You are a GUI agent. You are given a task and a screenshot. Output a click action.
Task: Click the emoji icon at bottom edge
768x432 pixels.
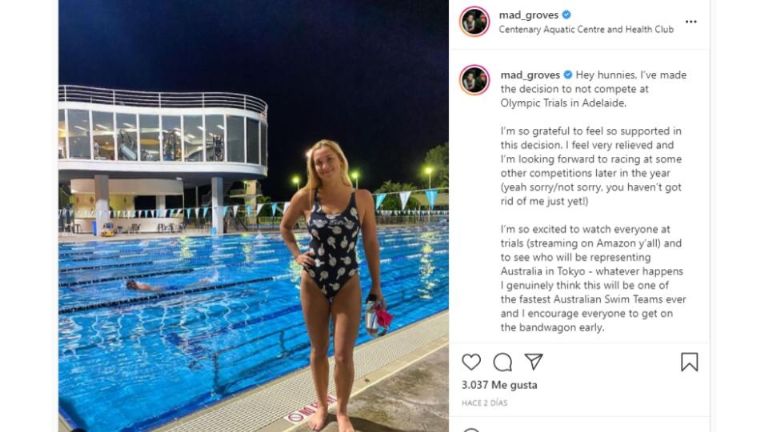coord(471,430)
